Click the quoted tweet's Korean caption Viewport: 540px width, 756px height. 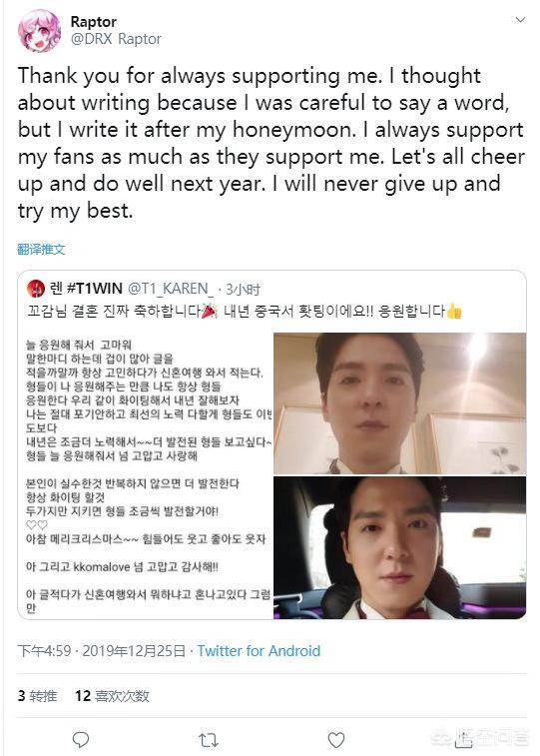pyautogui.click(x=245, y=311)
